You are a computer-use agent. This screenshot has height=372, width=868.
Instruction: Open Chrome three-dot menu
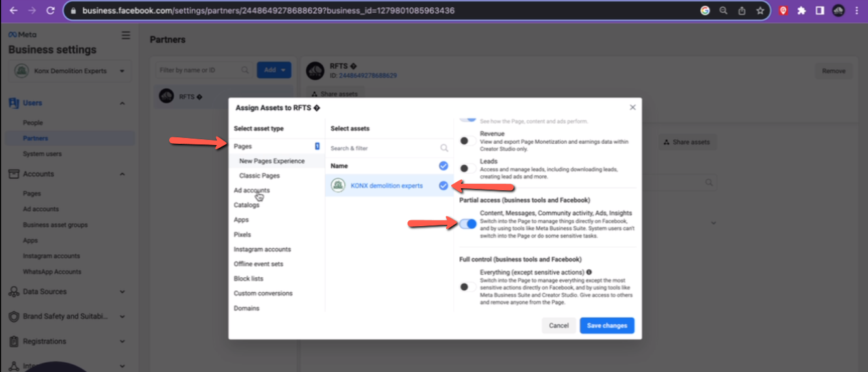point(856,10)
